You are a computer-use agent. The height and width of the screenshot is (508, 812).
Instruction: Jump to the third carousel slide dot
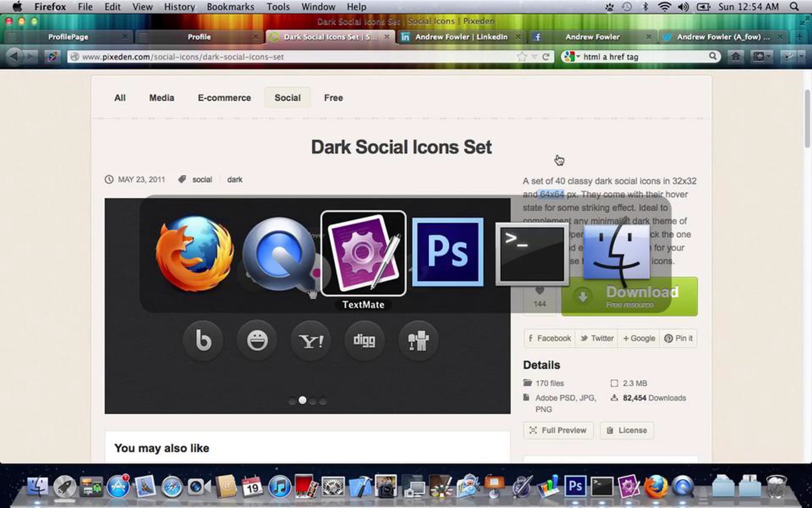pos(313,401)
